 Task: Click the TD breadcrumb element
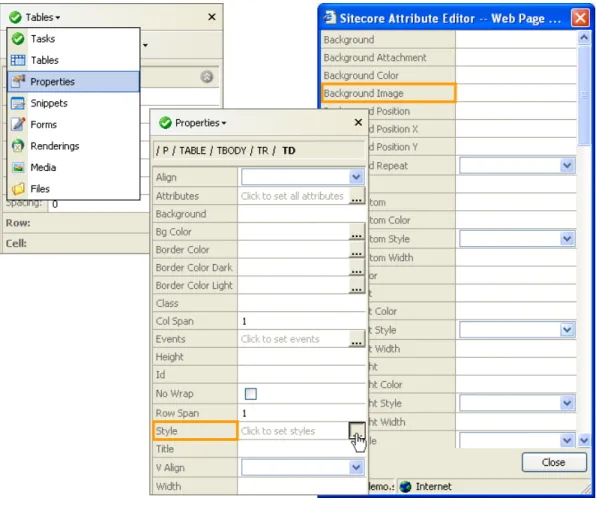(x=288, y=151)
